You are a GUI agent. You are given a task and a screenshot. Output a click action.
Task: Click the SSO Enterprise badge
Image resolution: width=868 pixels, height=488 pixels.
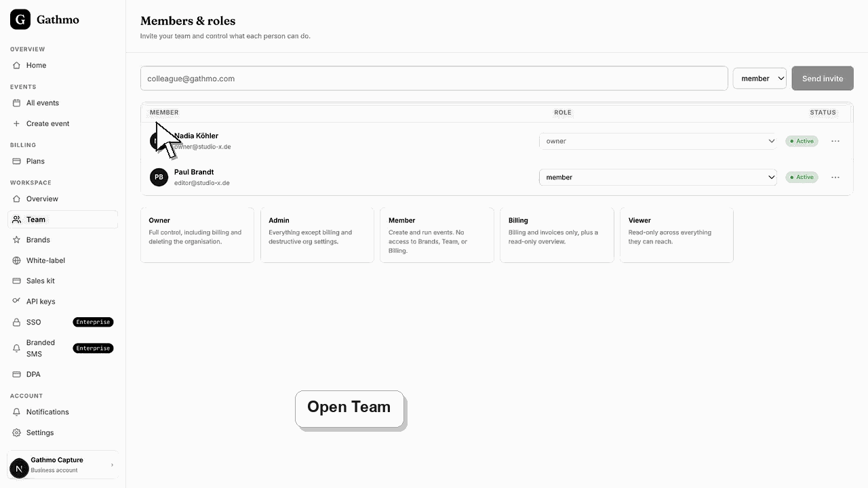click(93, 322)
